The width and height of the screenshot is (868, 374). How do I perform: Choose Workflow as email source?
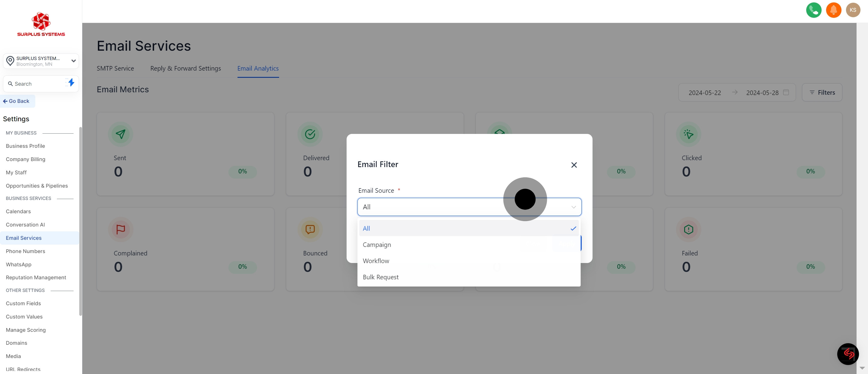(376, 261)
